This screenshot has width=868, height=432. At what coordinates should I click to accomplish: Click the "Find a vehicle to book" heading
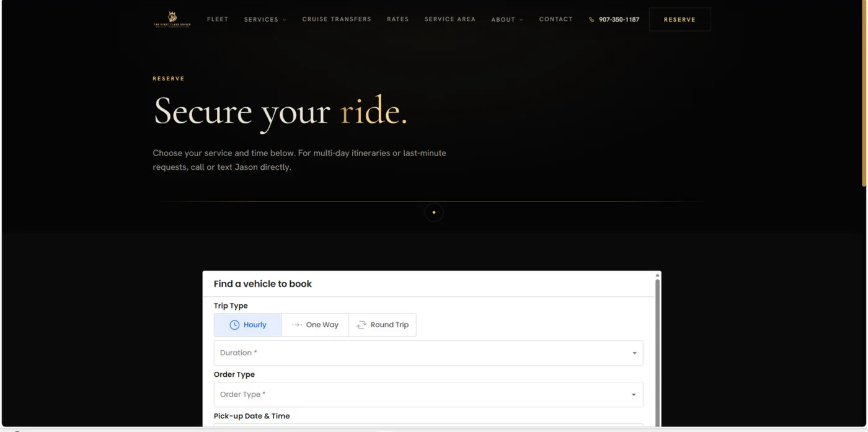pos(263,284)
